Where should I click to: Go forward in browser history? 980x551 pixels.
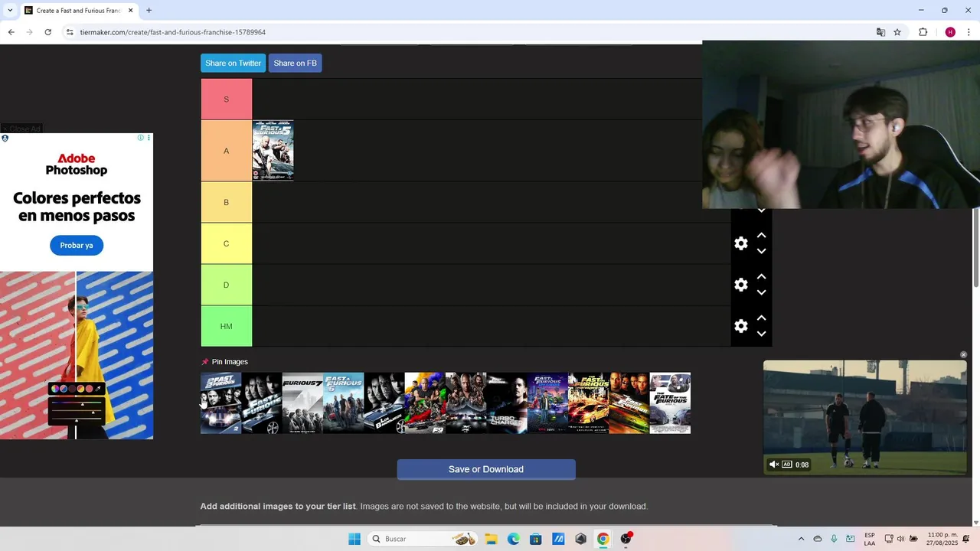[29, 32]
